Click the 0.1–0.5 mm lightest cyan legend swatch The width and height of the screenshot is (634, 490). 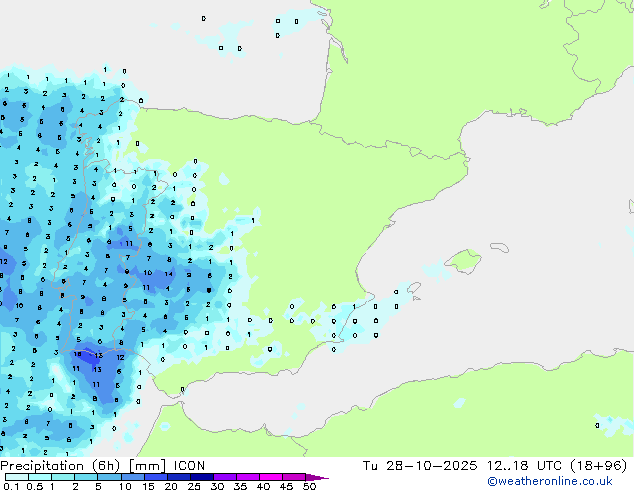pos(17,477)
